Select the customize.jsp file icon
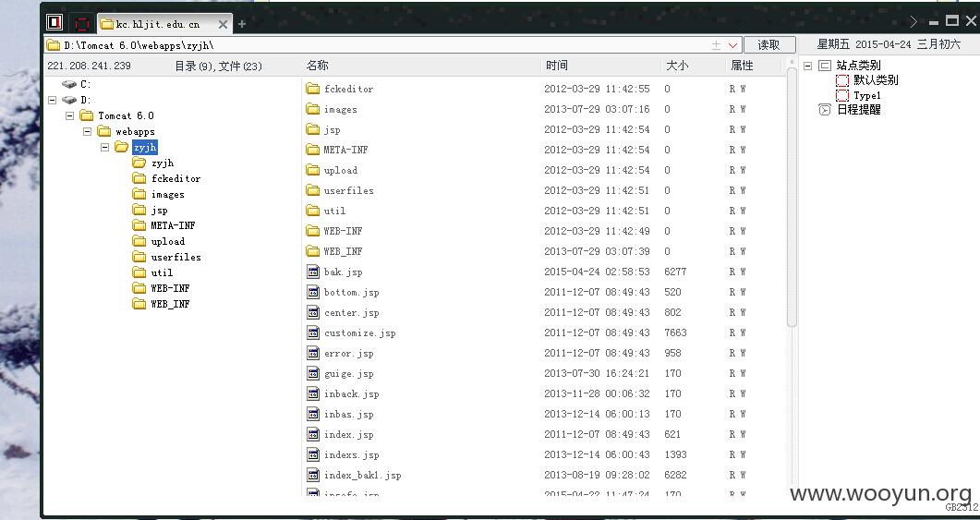This screenshot has height=520, width=980. coord(313,333)
